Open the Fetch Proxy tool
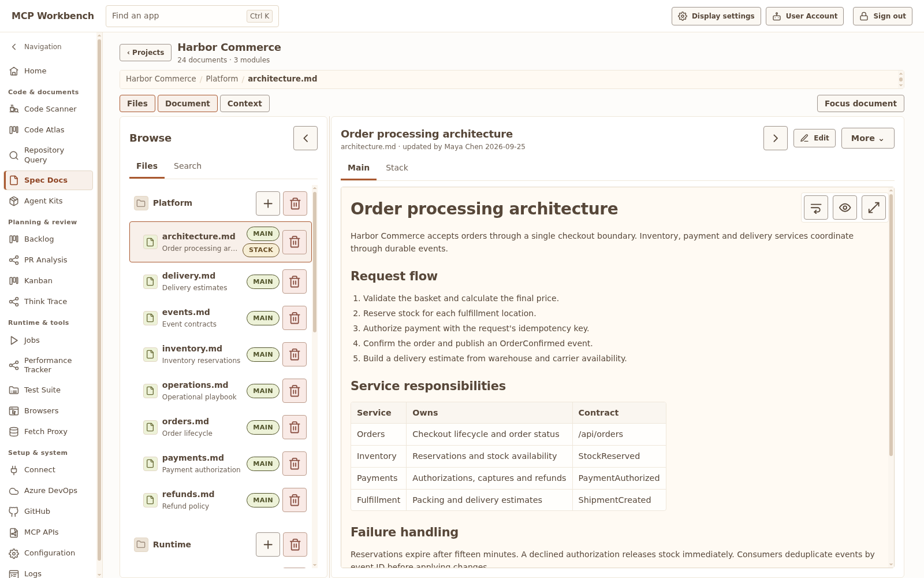Image resolution: width=924 pixels, height=578 pixels. 49,431
